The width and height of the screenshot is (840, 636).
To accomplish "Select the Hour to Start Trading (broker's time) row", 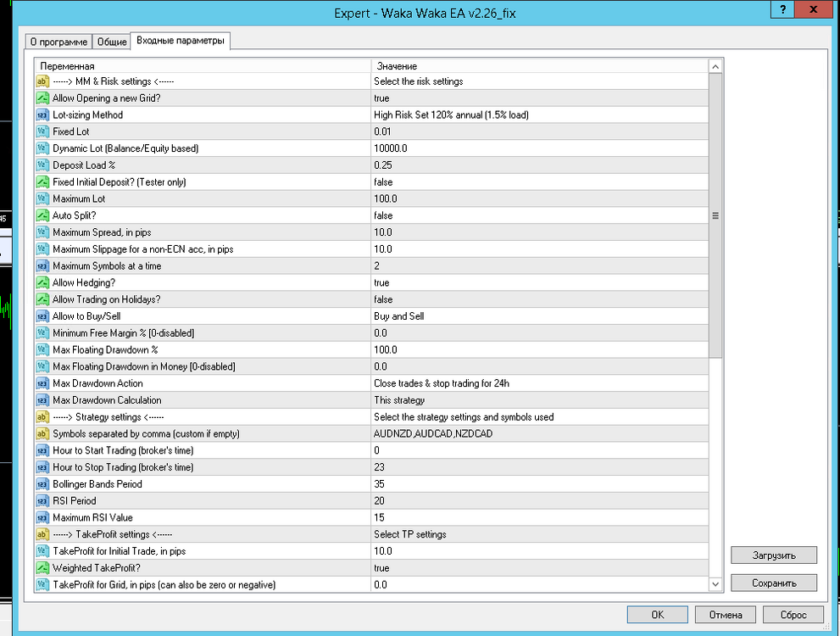I will tap(372, 450).
